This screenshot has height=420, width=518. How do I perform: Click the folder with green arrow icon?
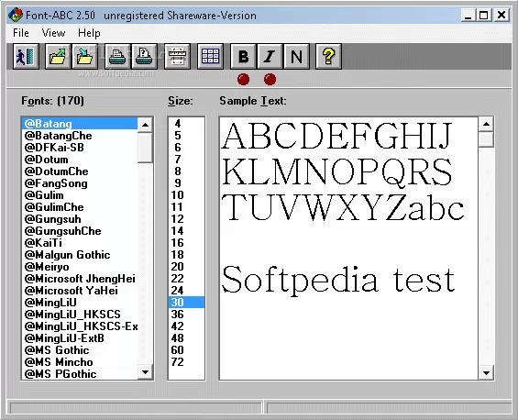point(58,57)
